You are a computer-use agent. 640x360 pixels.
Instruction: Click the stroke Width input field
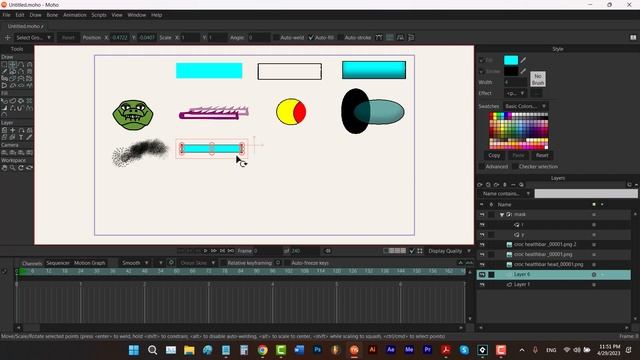pyautogui.click(x=516, y=82)
